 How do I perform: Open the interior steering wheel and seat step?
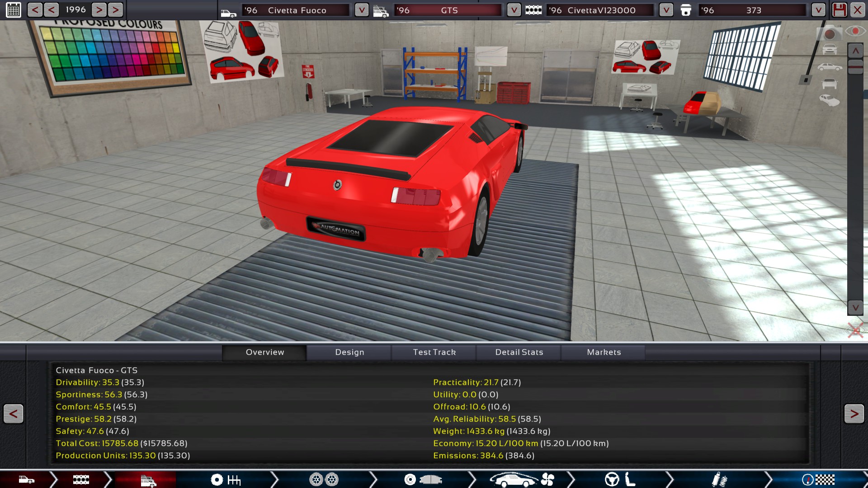coord(620,480)
